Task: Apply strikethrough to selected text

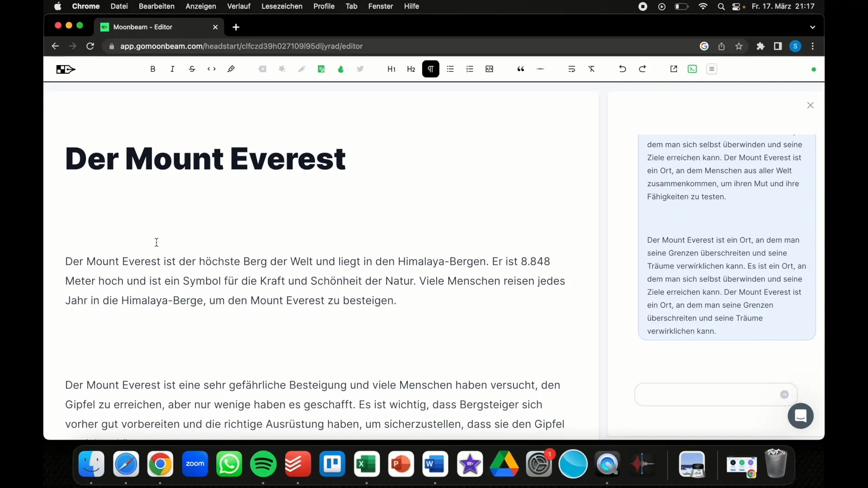Action: (192, 69)
